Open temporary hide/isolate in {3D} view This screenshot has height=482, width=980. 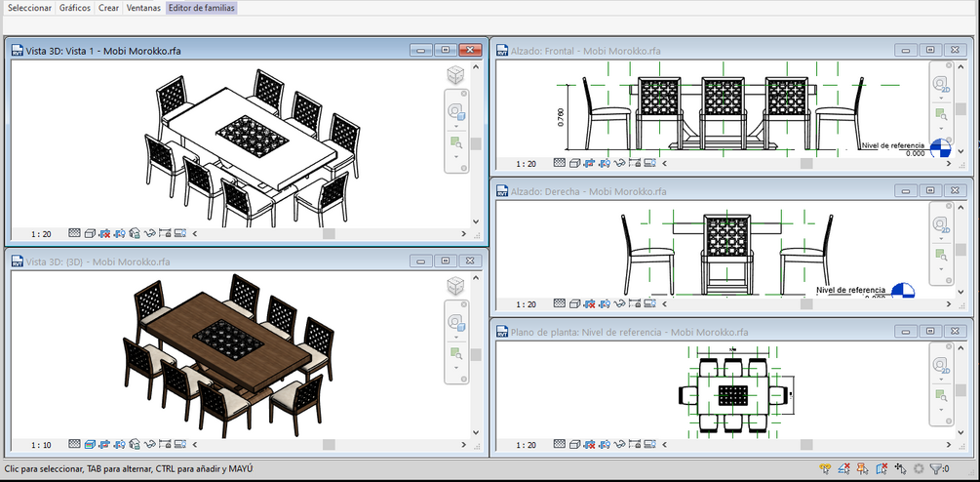[150, 445]
